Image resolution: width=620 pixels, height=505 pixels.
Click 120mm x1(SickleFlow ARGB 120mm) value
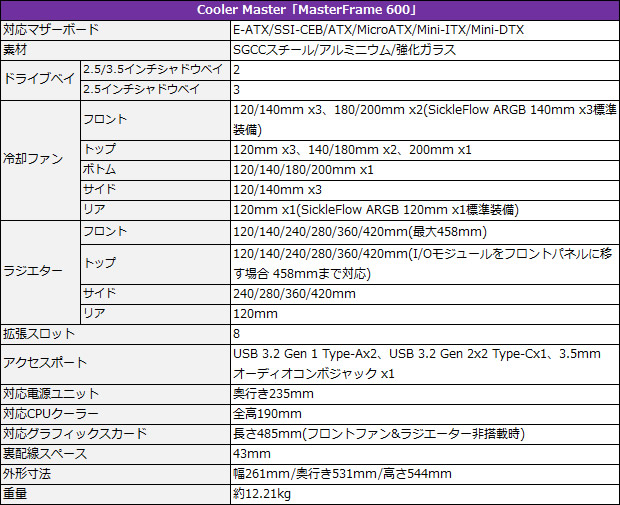tap(425, 210)
